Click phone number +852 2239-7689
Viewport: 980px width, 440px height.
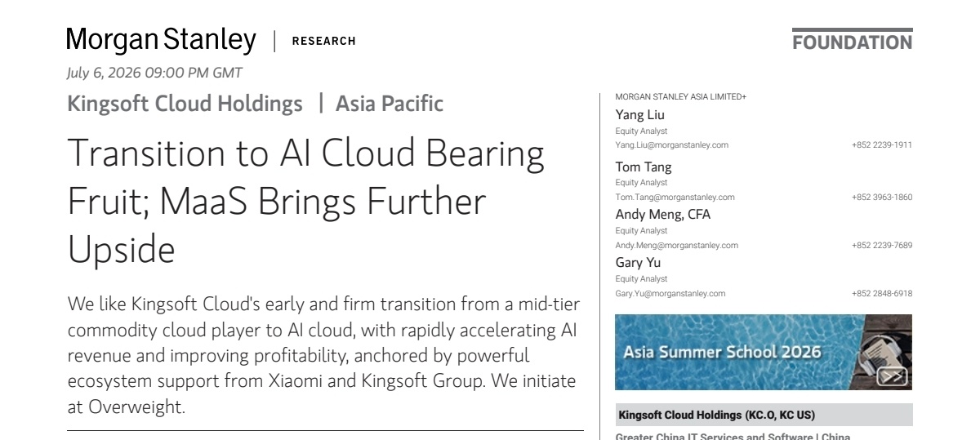882,246
